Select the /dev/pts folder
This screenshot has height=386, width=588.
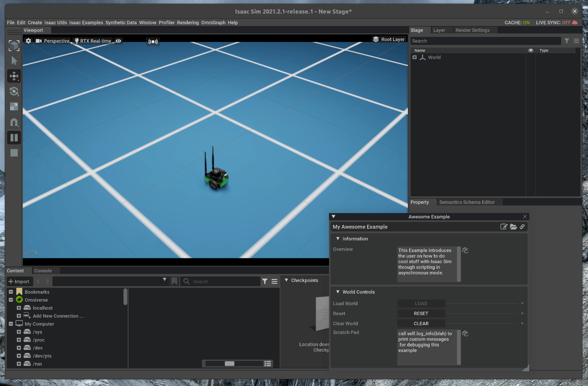(x=42, y=356)
